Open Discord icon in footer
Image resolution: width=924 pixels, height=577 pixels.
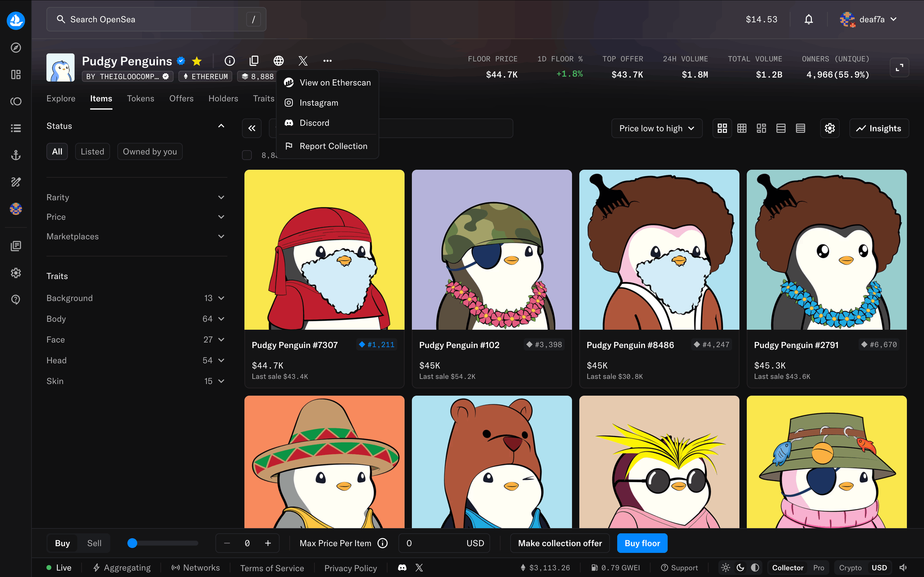(402, 568)
